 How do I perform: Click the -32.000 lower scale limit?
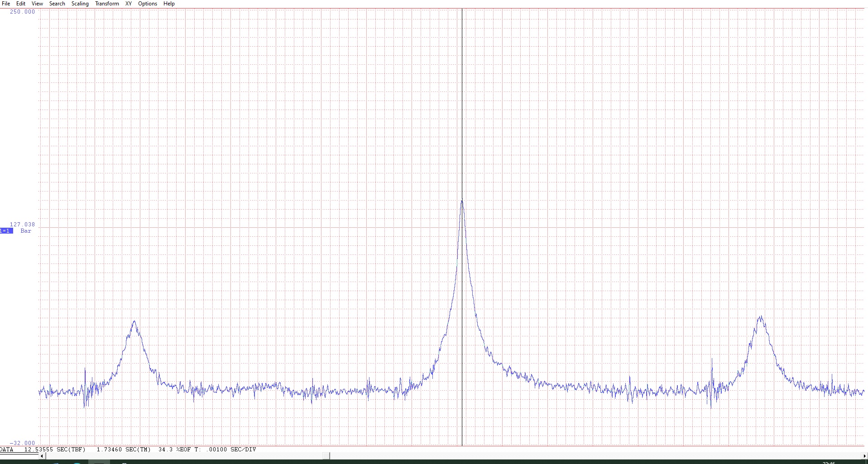pyautogui.click(x=22, y=443)
